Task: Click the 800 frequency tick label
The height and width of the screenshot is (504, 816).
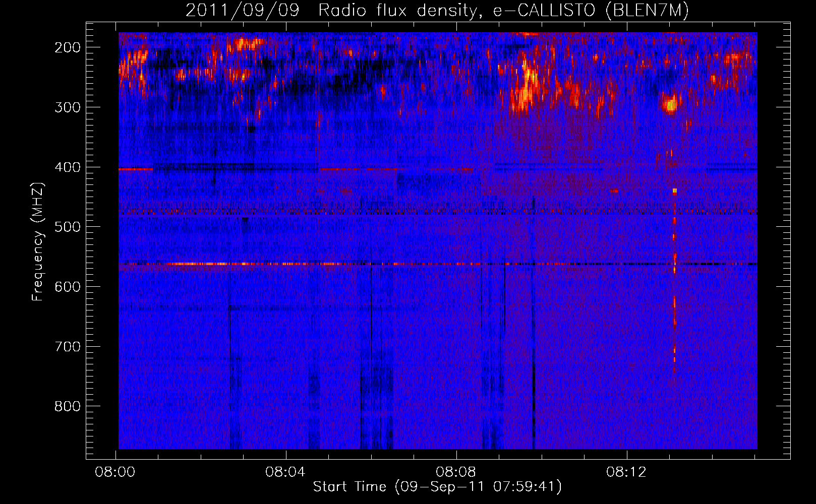Action: point(68,406)
